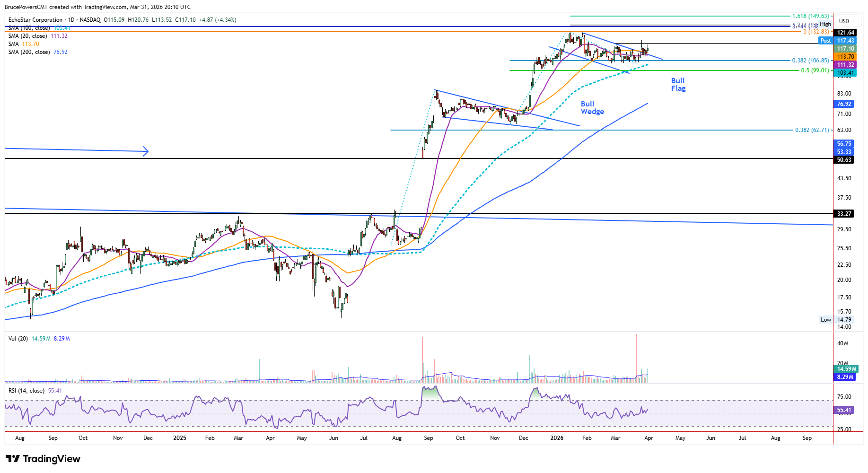The height and width of the screenshot is (473, 868).
Task: Select the 1.618 (149.63) Fibonacci label
Action: point(811,16)
